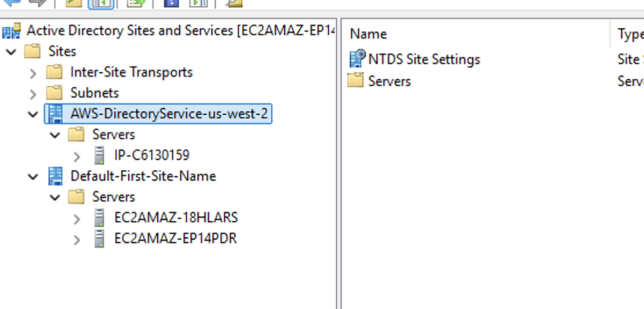Click the Inter-Site Transports folder icon

[x=55, y=72]
